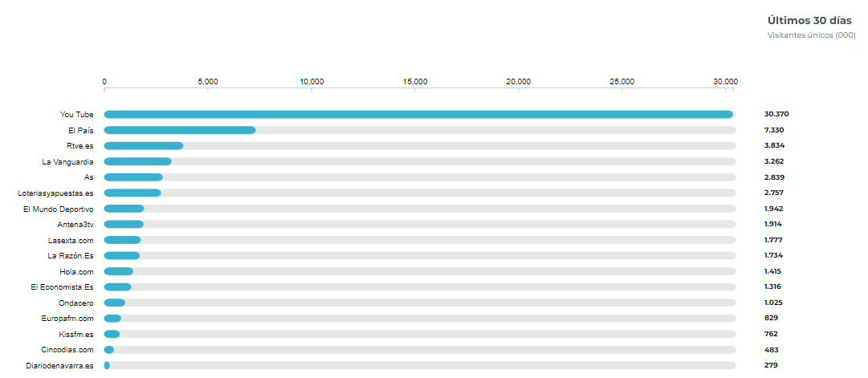Click the Loteriasyapuestas.es blue bar

click(132, 193)
